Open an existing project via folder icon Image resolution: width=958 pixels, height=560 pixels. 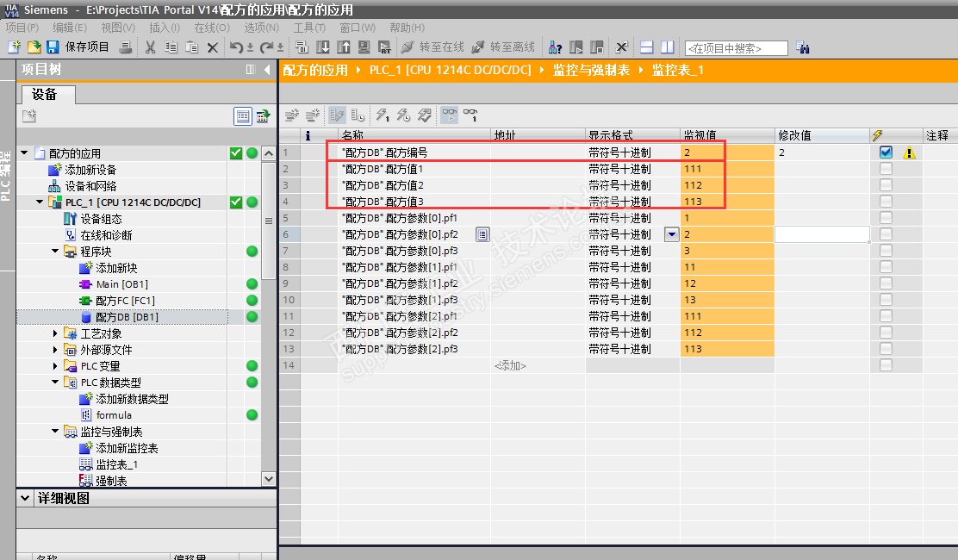[x=34, y=47]
